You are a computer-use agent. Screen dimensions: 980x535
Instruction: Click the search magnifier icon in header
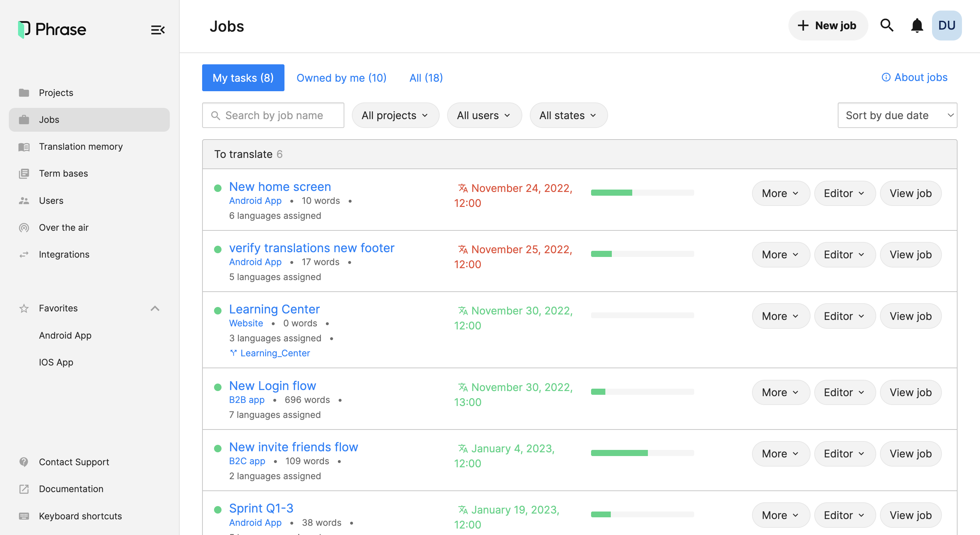pyautogui.click(x=886, y=26)
